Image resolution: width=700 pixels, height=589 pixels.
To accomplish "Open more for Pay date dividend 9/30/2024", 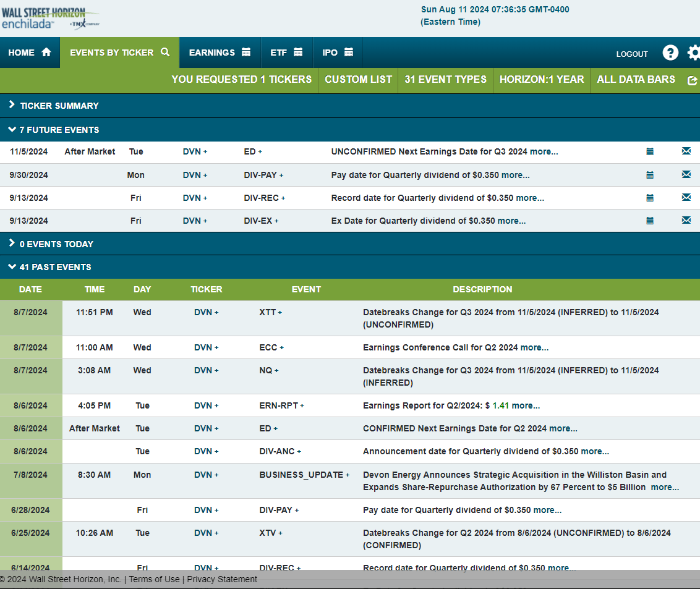I will (x=516, y=175).
